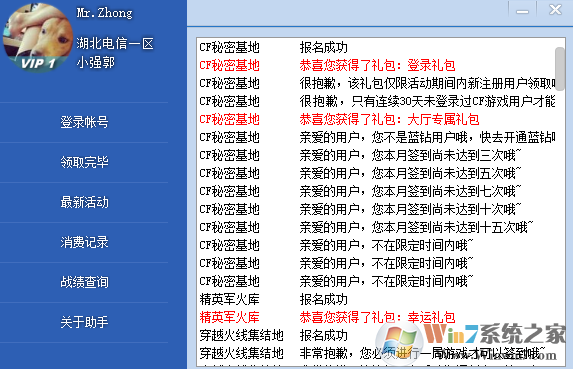Open 关于助手 entry
This screenshot has width=573, height=369.
pyautogui.click(x=84, y=322)
